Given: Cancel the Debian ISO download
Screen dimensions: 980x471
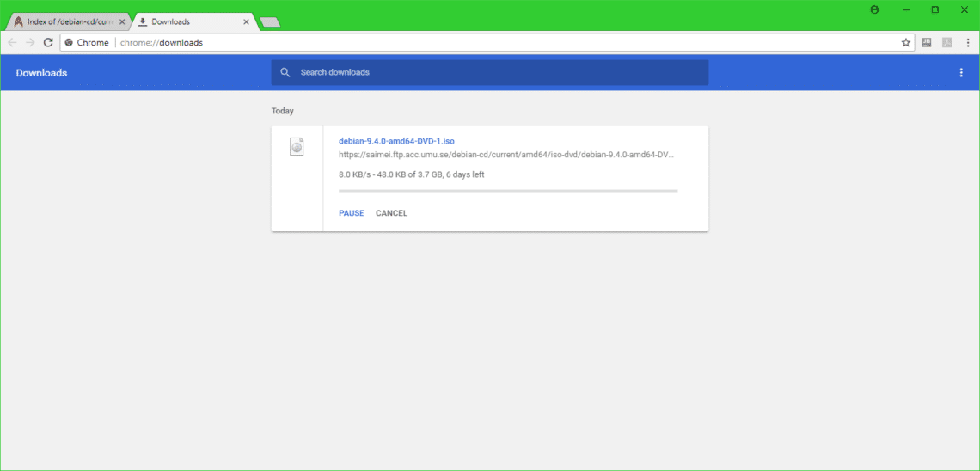Looking at the screenshot, I should (391, 213).
